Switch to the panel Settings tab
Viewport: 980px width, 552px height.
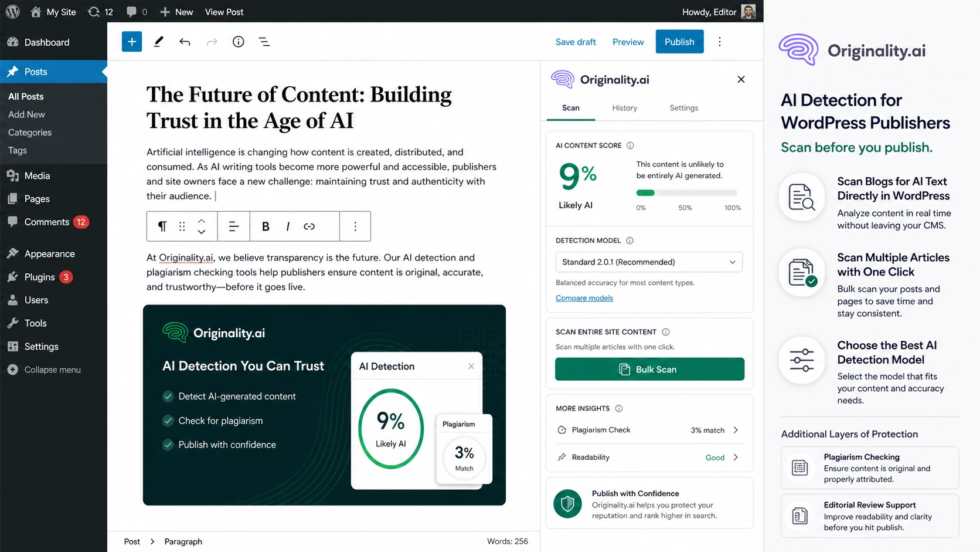[x=684, y=108]
